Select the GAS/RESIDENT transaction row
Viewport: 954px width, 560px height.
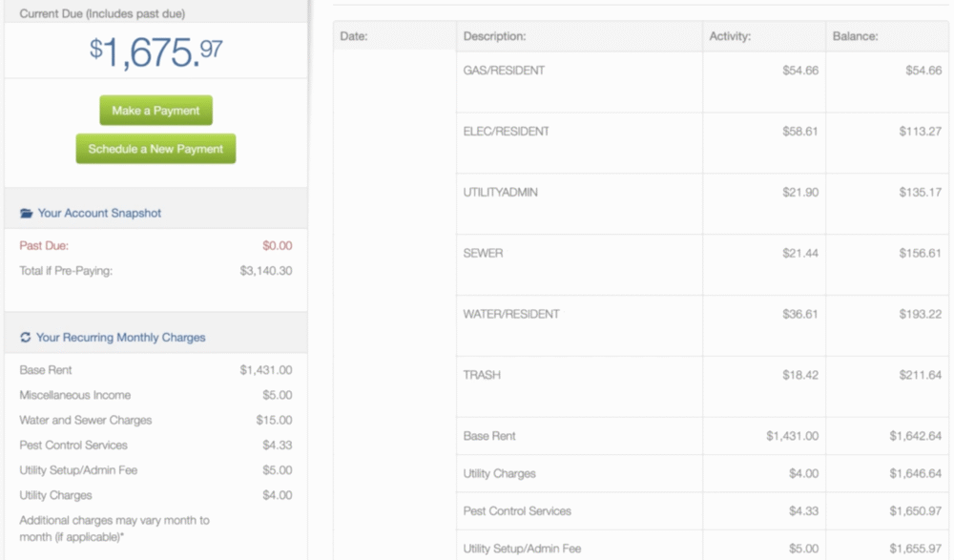504,72
